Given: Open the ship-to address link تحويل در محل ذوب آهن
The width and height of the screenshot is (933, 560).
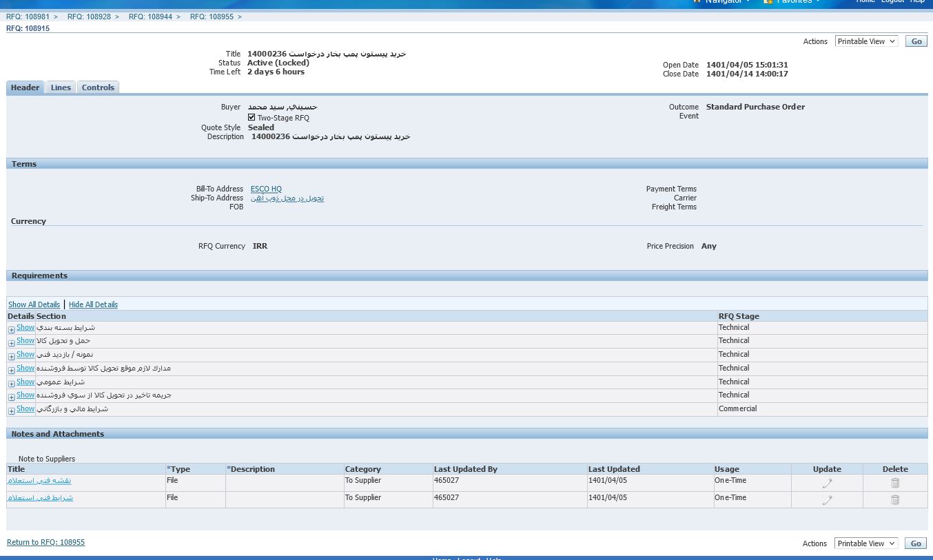Looking at the screenshot, I should tap(287, 198).
